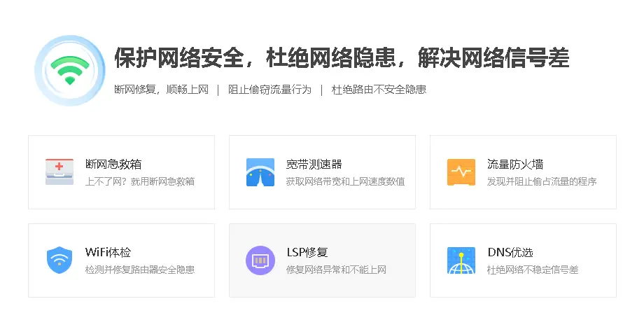Viewport: 644px width, 320px height.
Task: Click subtitle 断网修复，顺畅上网
Action: coord(162,90)
